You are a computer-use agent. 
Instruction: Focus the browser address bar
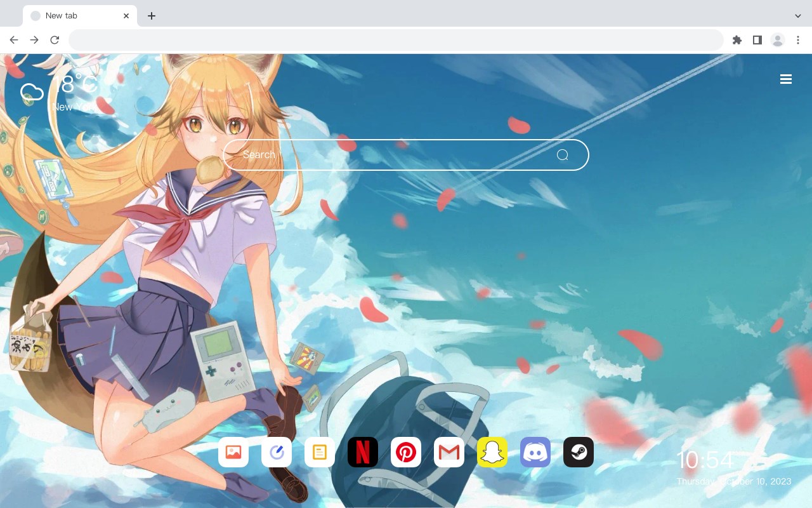pyautogui.click(x=396, y=40)
